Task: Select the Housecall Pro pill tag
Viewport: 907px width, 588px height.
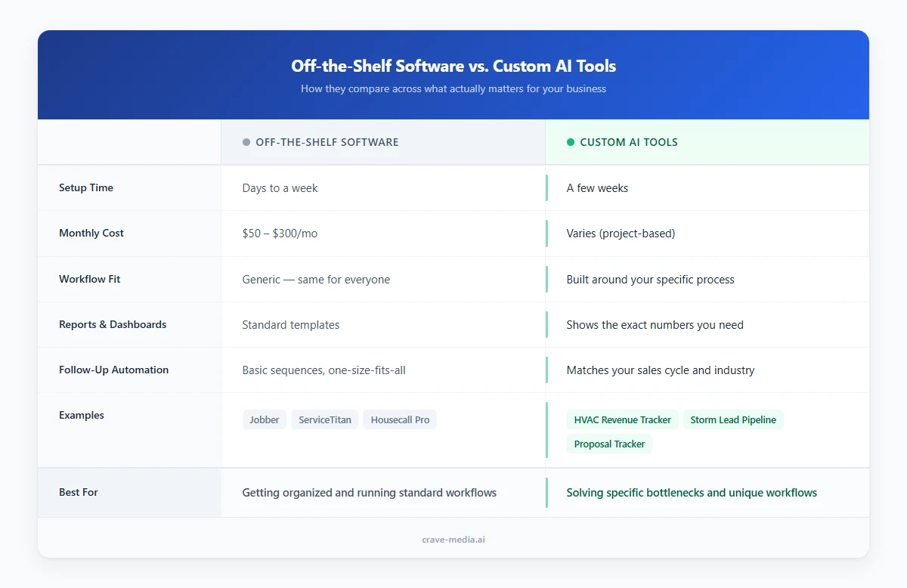Action: tap(399, 419)
